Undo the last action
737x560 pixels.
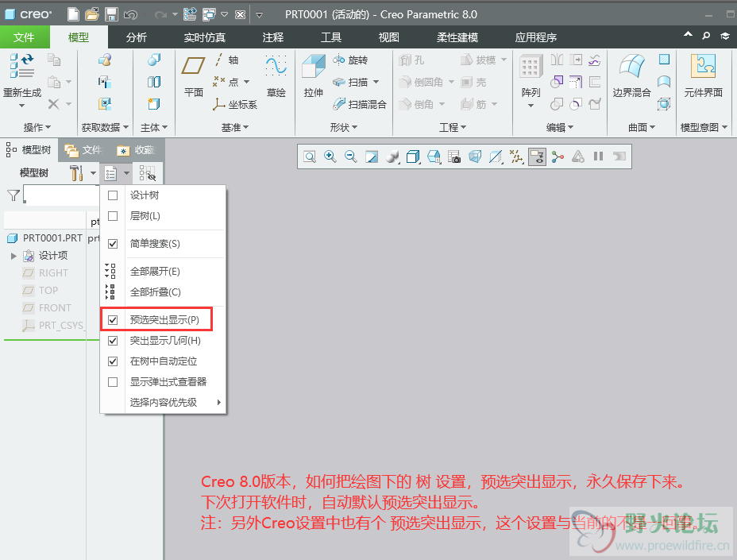point(130,14)
